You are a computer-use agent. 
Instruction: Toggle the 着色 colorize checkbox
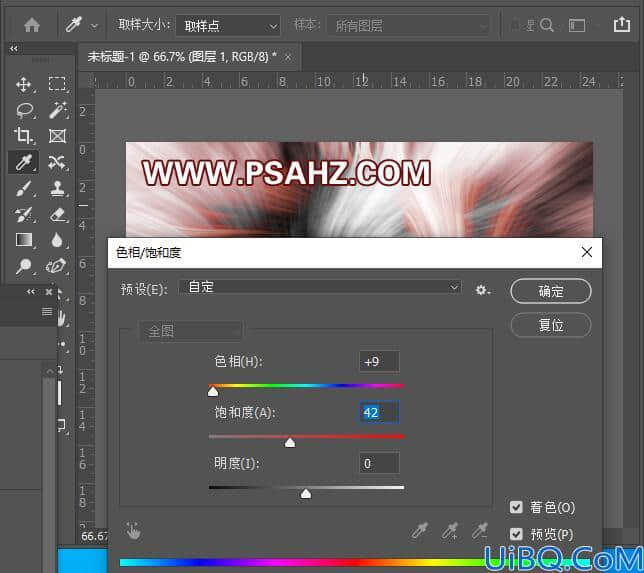pos(516,507)
